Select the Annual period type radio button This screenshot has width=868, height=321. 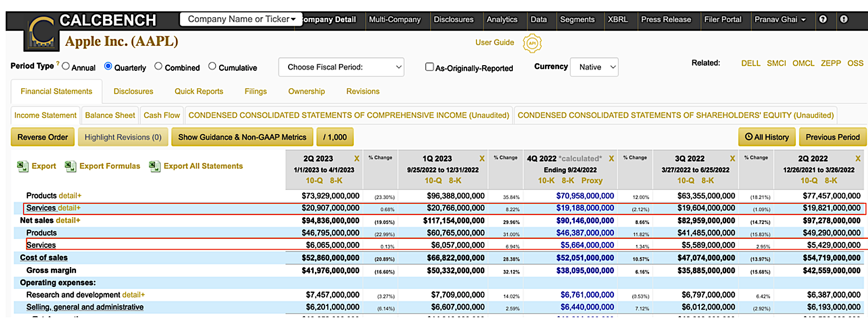tap(66, 67)
